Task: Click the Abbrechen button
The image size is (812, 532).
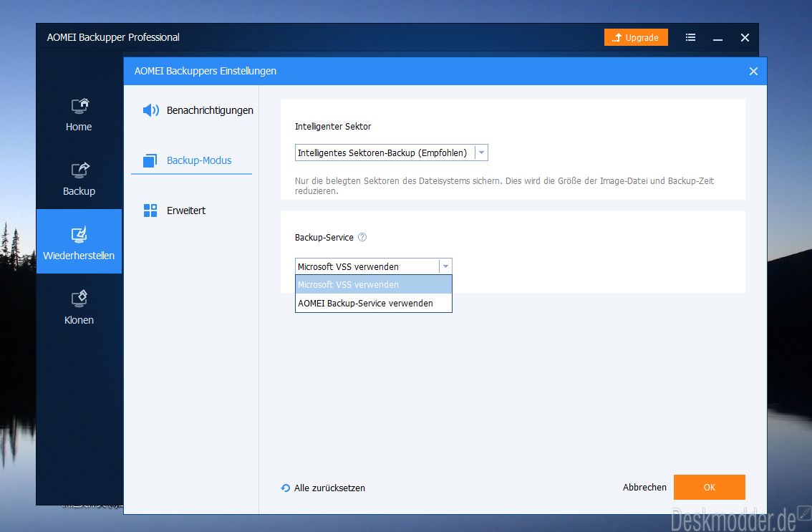Action: pyautogui.click(x=644, y=488)
